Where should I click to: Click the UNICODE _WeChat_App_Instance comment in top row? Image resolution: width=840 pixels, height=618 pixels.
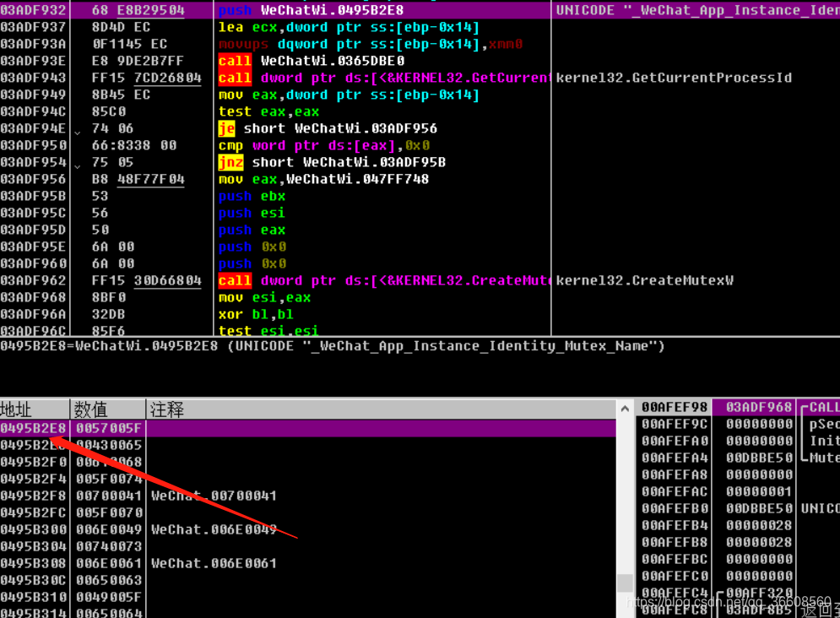pyautogui.click(x=697, y=10)
